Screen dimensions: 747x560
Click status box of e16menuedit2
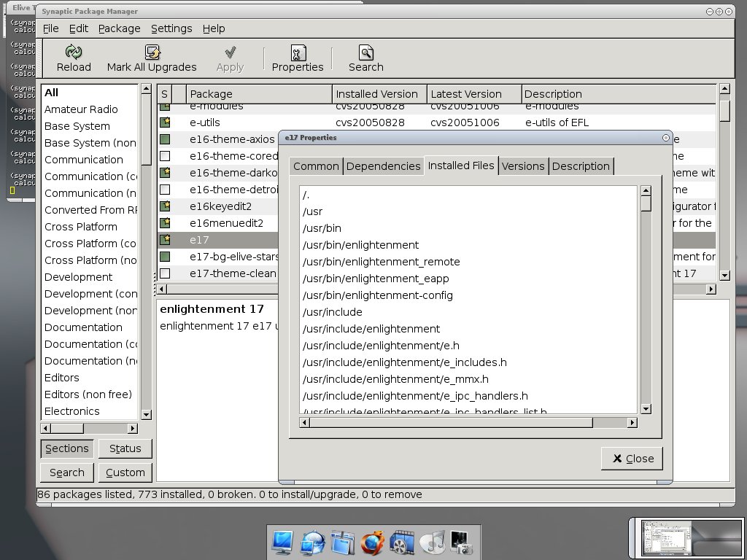pyautogui.click(x=165, y=223)
